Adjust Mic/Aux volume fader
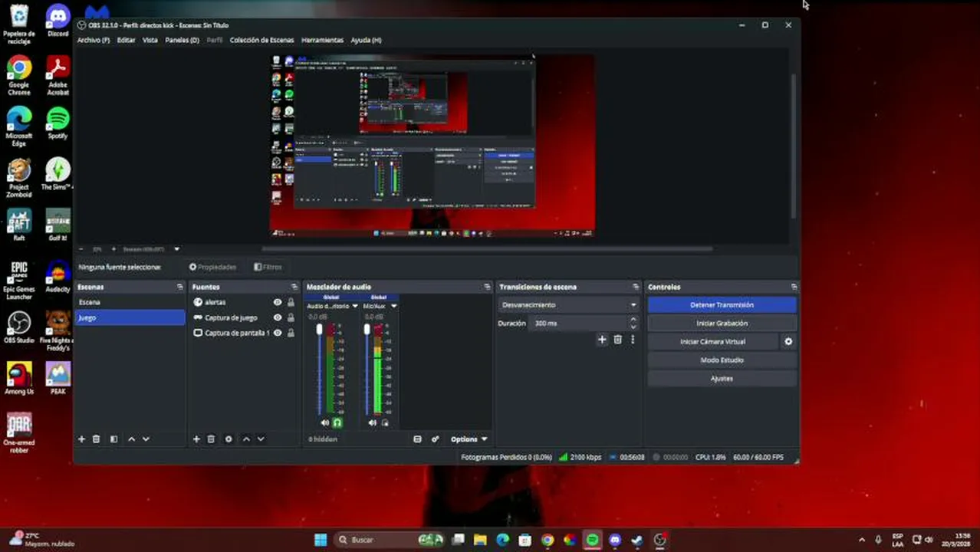 click(x=367, y=330)
